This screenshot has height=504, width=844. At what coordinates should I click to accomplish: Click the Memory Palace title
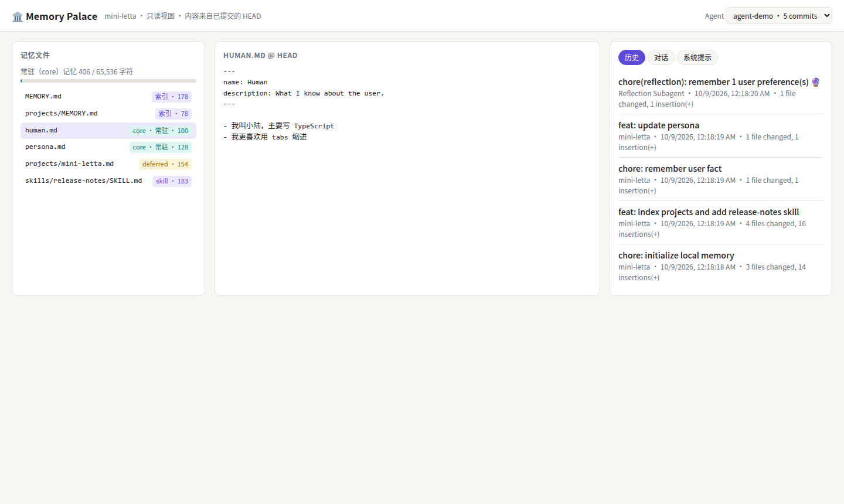click(62, 16)
